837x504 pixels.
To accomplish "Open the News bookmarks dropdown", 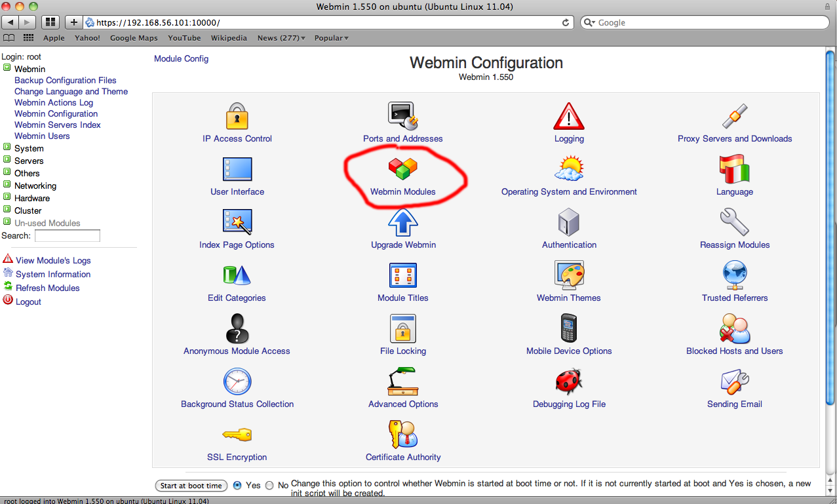I will [282, 38].
